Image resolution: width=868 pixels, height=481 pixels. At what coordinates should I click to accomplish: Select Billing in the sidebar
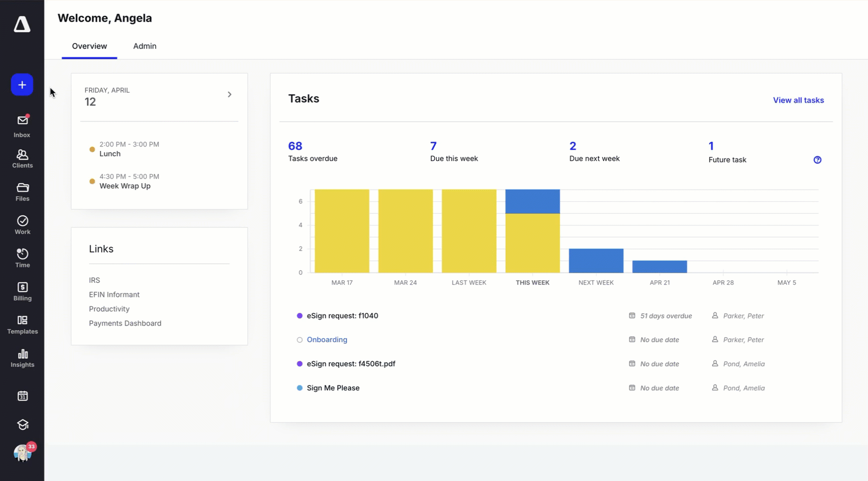[x=22, y=291]
